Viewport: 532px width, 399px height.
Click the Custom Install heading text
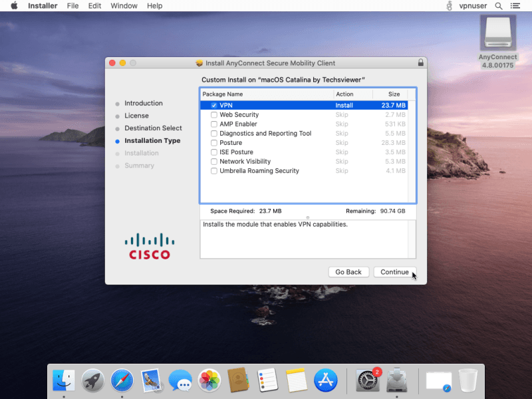coord(283,80)
